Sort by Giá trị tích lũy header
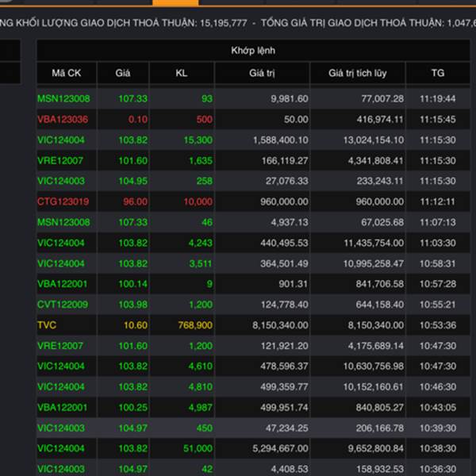The width and height of the screenshot is (476, 476). pyautogui.click(x=357, y=73)
